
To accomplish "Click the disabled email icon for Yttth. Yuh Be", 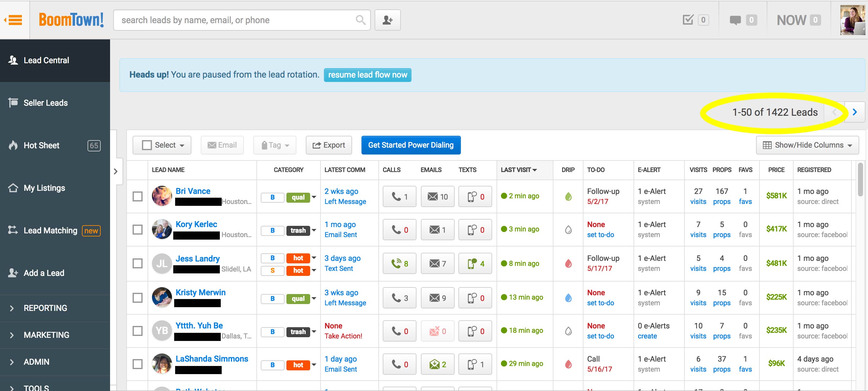I will click(x=437, y=331).
